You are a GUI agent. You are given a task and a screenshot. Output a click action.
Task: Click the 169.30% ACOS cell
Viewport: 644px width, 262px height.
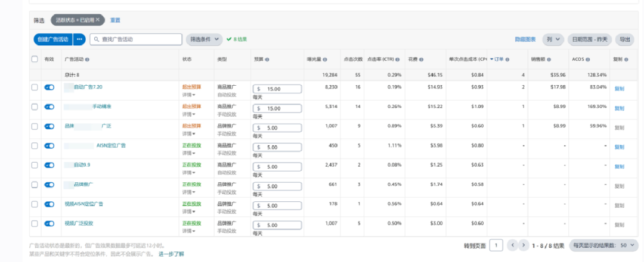[597, 107]
